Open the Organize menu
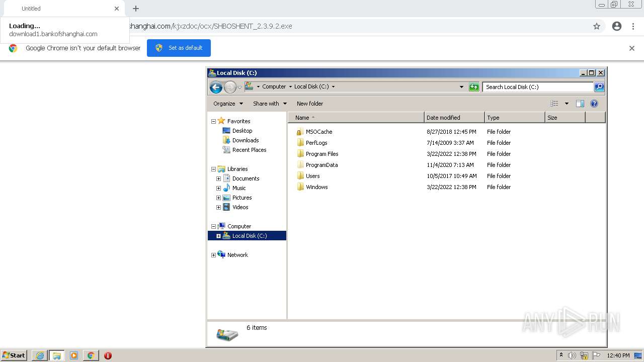Screen dimensions: 644x362 point(228,104)
